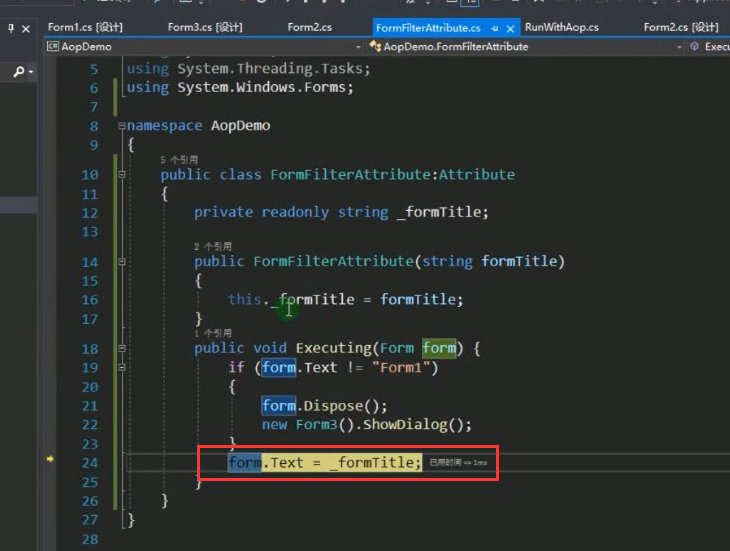Switch to the RunWithAop.cs tab
This screenshot has height=551, width=730.
[x=561, y=27]
